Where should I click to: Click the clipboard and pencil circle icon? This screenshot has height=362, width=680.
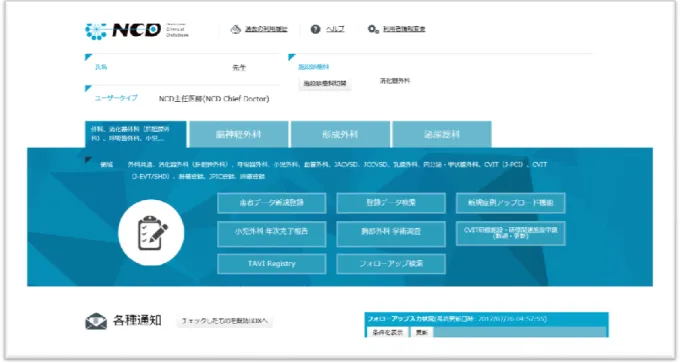point(151,233)
